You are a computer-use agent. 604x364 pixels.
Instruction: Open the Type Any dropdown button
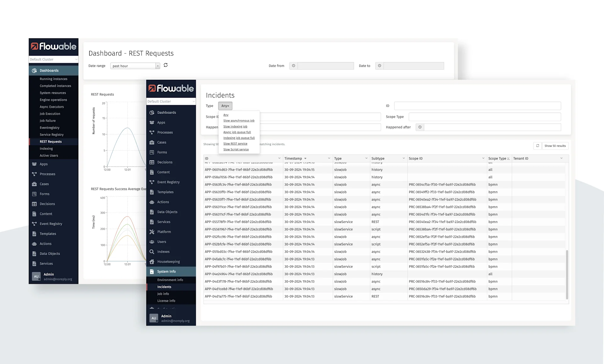click(x=225, y=106)
